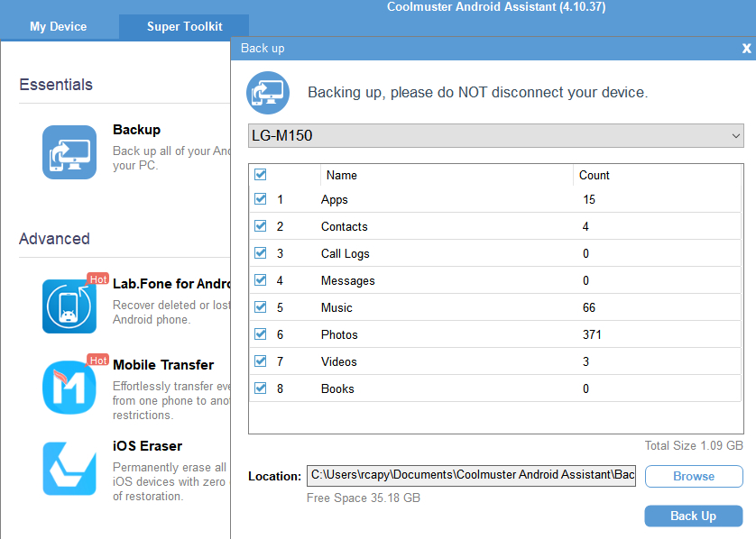Launch the Lab.Fone for Android icon
The height and width of the screenshot is (539, 756).
point(69,306)
